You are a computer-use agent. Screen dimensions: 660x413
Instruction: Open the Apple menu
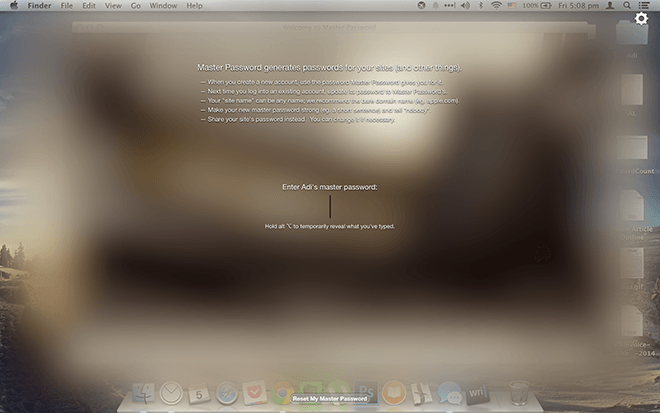tap(14, 5)
